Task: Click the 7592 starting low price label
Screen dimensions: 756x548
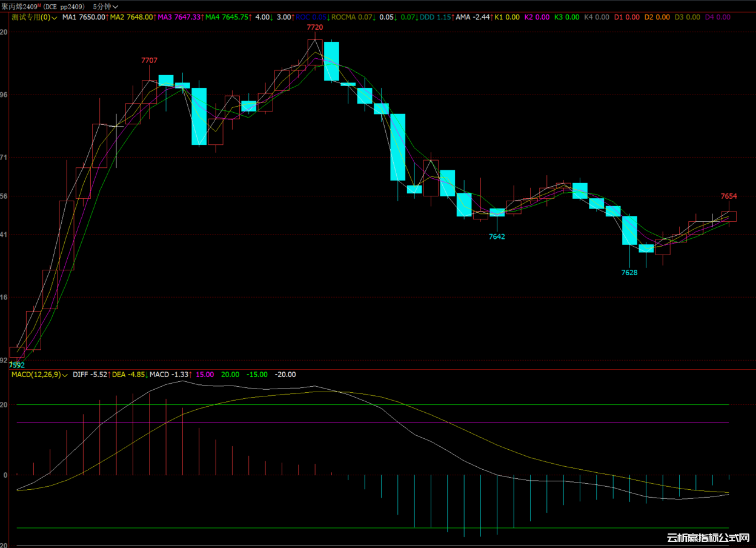Action: pos(17,365)
